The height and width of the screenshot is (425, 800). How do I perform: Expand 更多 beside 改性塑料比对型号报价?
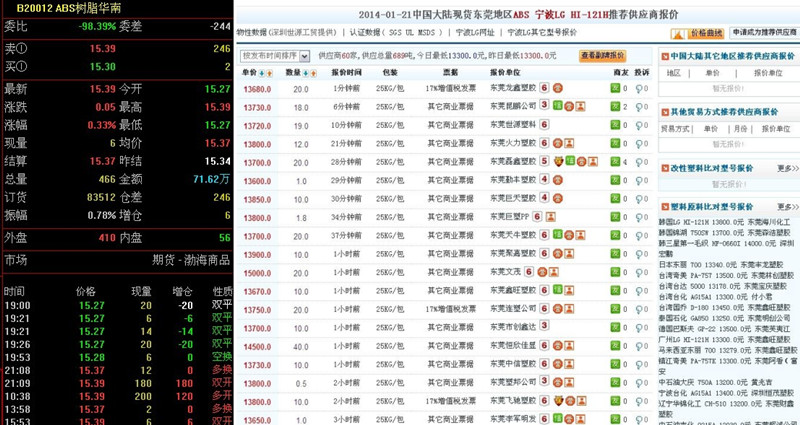click(786, 169)
